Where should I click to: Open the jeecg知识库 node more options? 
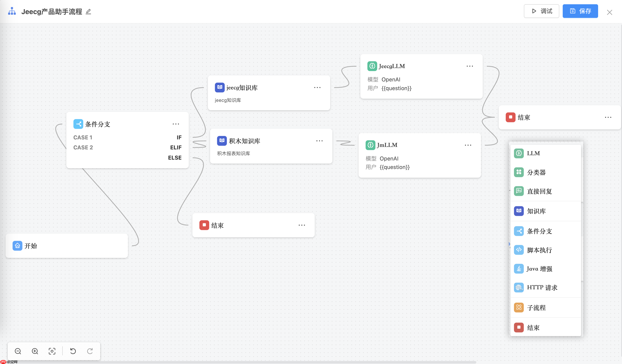(317, 88)
